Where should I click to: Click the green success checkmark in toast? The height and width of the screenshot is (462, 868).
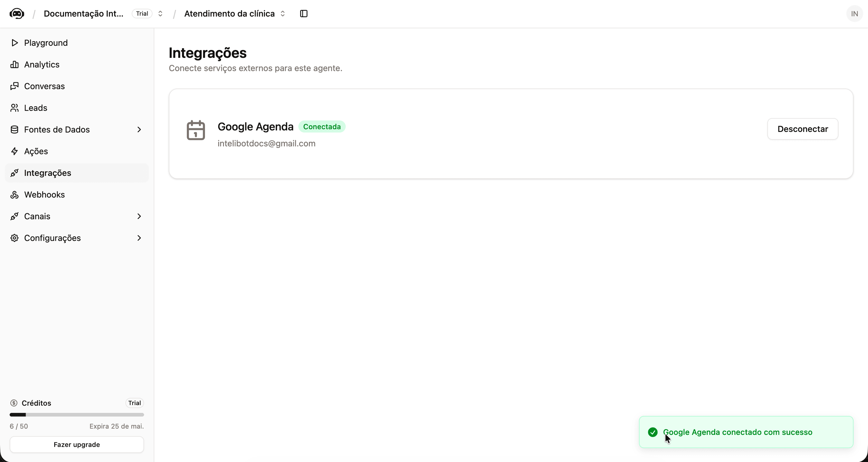click(x=653, y=432)
